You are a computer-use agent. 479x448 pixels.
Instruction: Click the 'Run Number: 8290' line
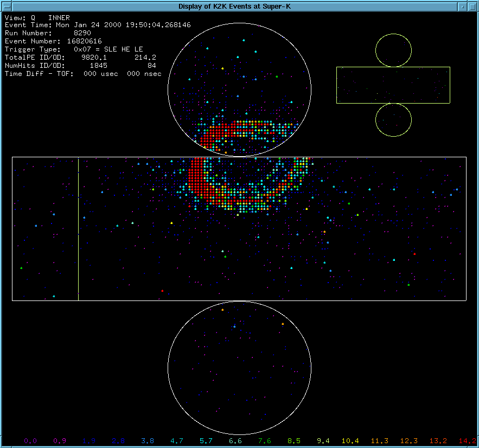point(48,33)
